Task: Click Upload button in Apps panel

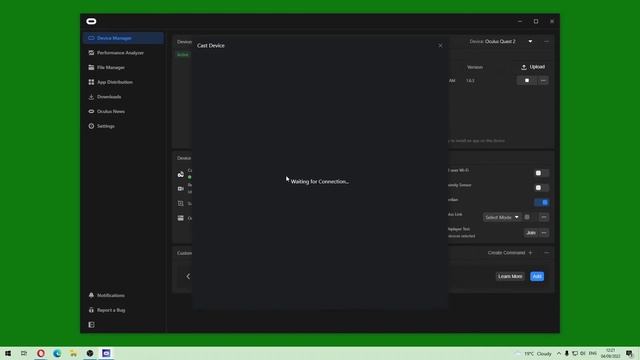Action: 533,67
